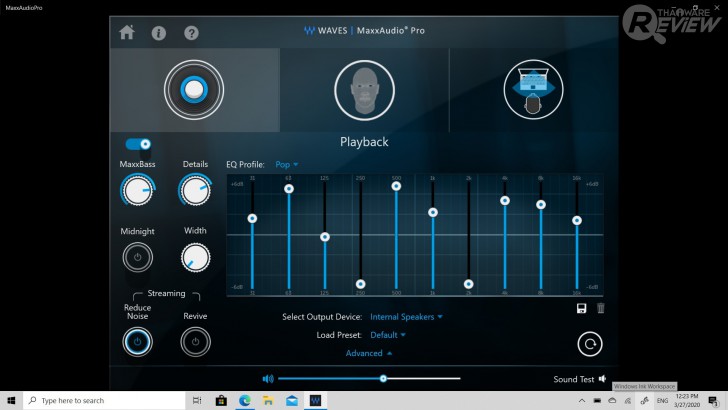Image resolution: width=728 pixels, height=410 pixels.
Task: Collapse the Advanced section
Action: (369, 353)
